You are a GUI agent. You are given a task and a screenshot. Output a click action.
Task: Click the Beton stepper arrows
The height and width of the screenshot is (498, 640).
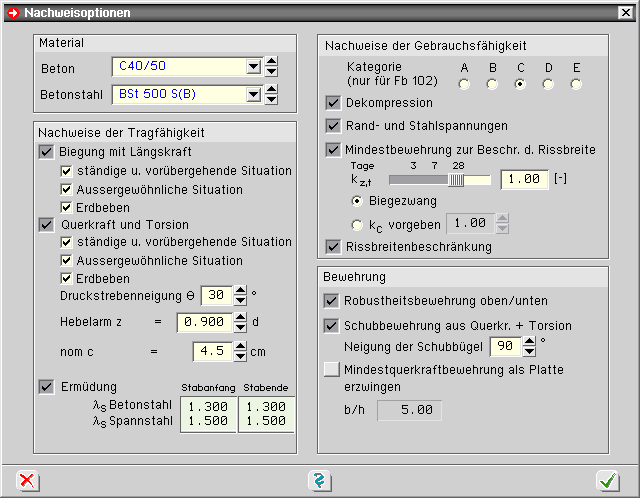click(271, 68)
